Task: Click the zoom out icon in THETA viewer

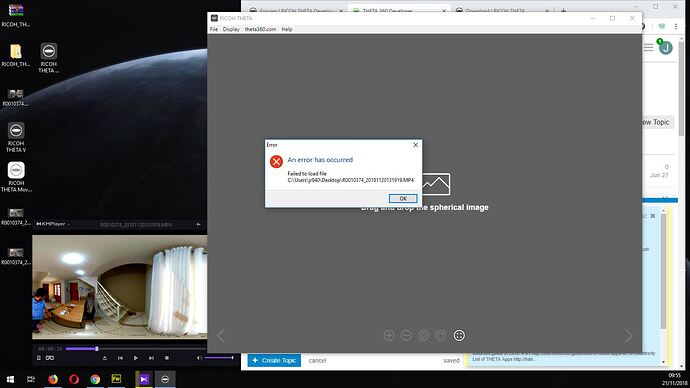Action: 406,336
